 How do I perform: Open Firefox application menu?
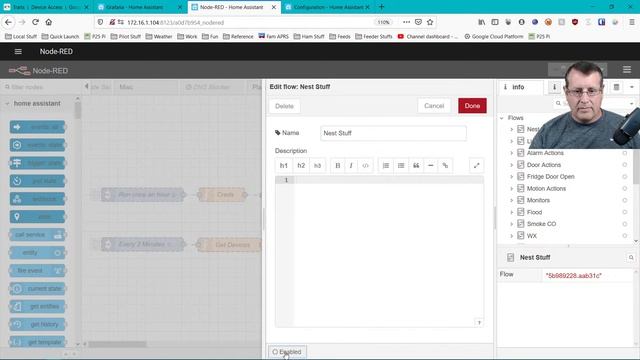click(631, 22)
